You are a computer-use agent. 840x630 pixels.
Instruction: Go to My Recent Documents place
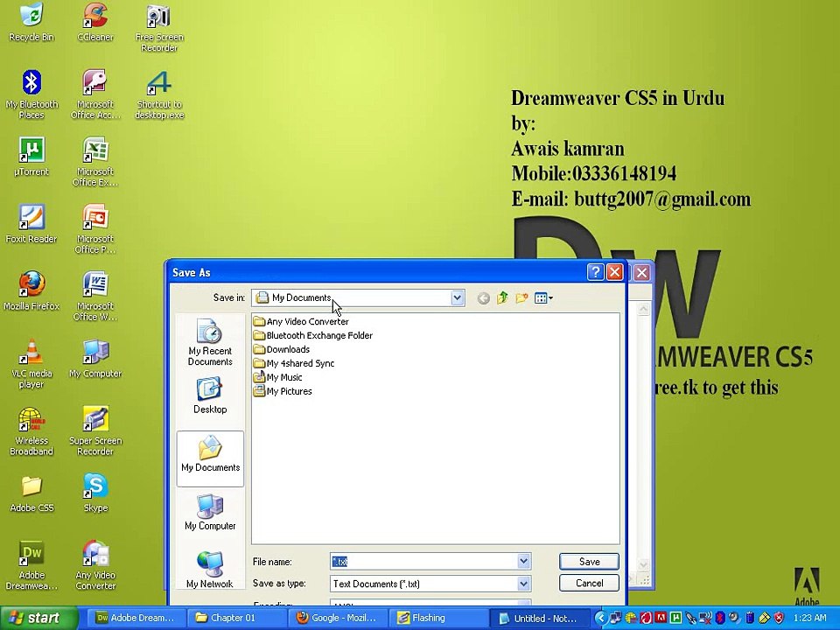(x=210, y=342)
